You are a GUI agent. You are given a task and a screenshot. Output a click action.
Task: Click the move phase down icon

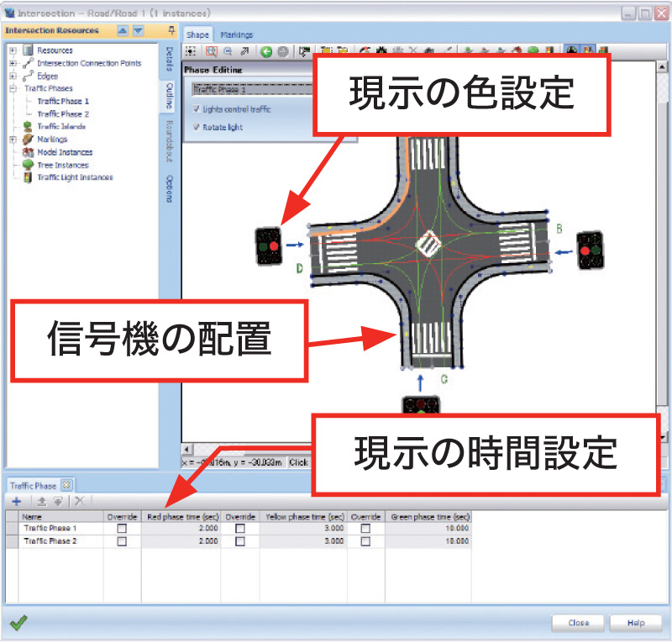click(58, 501)
